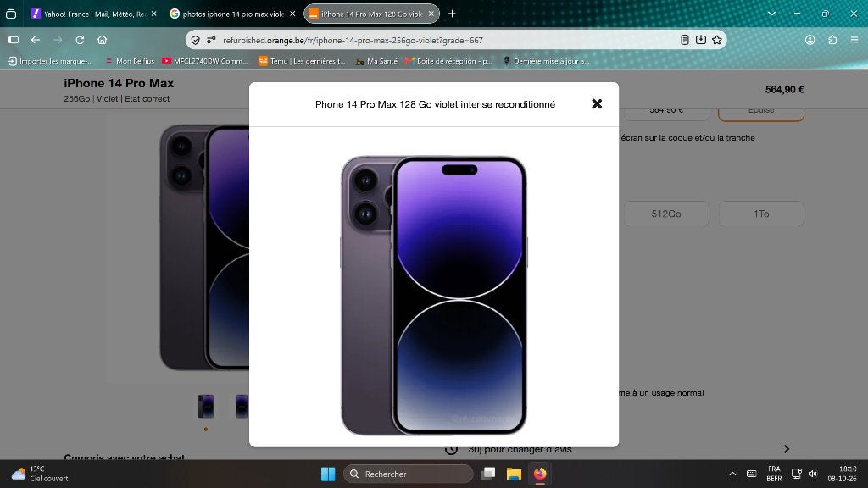Toggle the browser sidebar icon
Viewport: 868px width, 488px height.
click(14, 40)
